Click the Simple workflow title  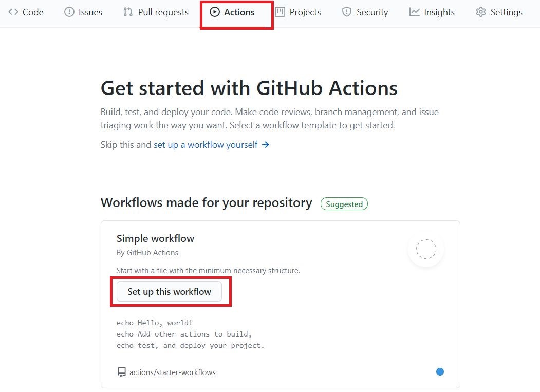[155, 238]
